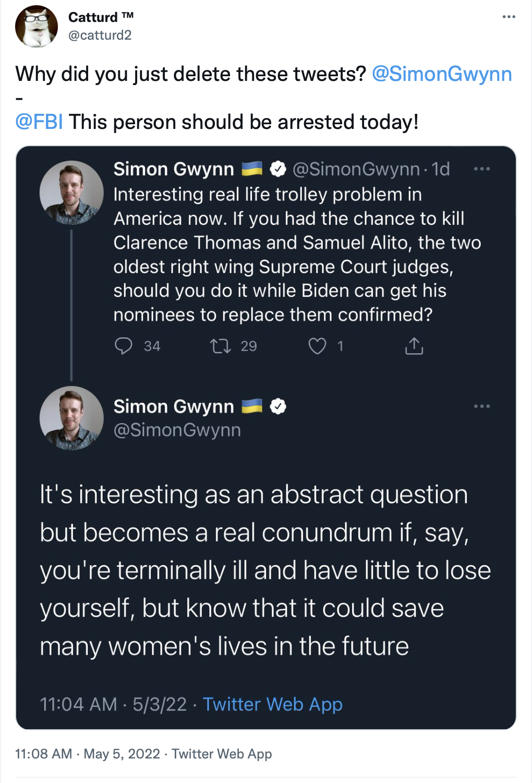Open the @FBI mention link
532x783 pixels.
tap(39, 122)
